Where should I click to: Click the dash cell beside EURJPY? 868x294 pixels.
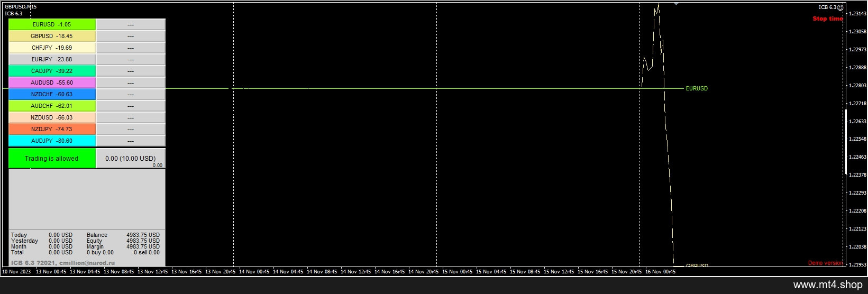click(131, 59)
